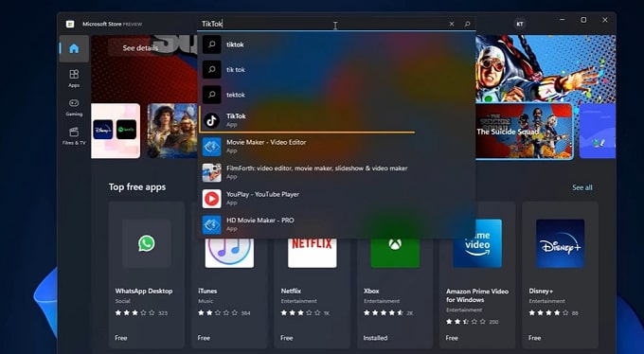Open the Gaming section
Screen dimensions: 644x354
(x=74, y=107)
